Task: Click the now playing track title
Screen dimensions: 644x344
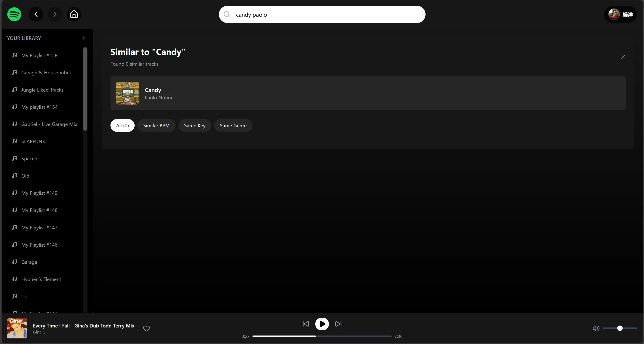Action: click(84, 325)
